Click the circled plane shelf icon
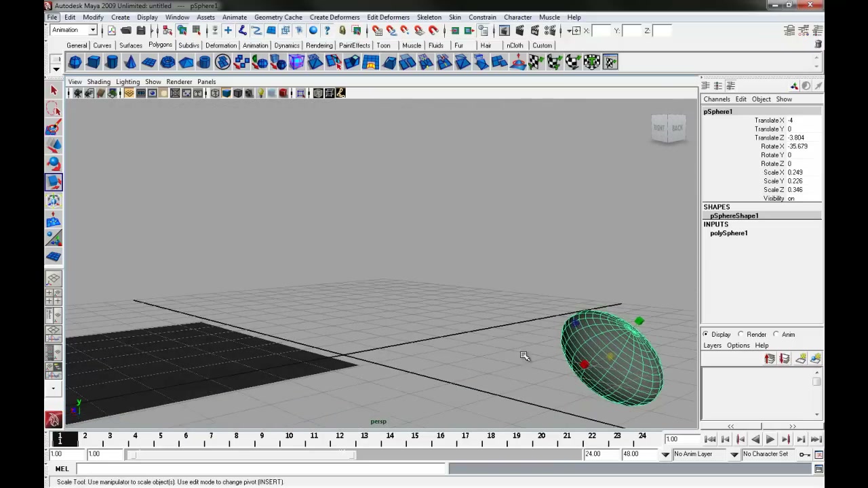Viewport: 868px width, 488px height. point(222,62)
